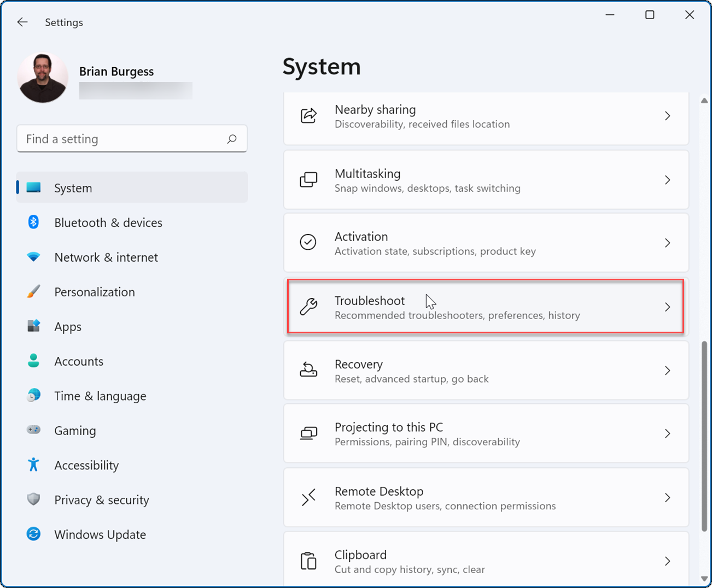Open Bluetooth & devices in sidebar
712x588 pixels.
[x=108, y=223]
